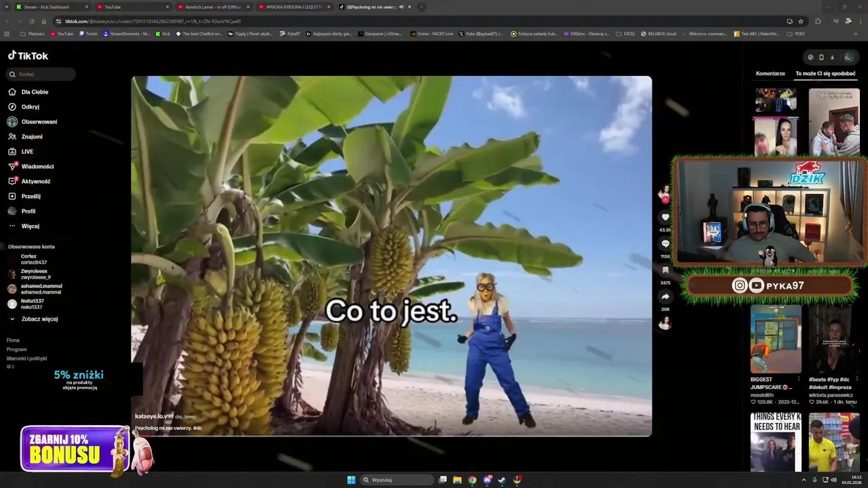Switch to Kendrick Lamar - tv off tab
Screen dimensions: 868x488
coord(213,7)
